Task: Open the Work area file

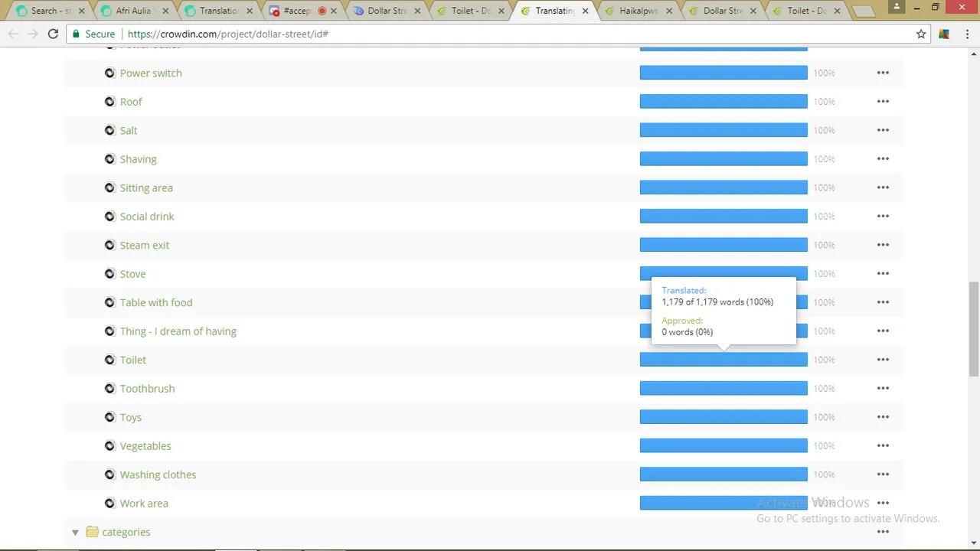Action: 144,504
